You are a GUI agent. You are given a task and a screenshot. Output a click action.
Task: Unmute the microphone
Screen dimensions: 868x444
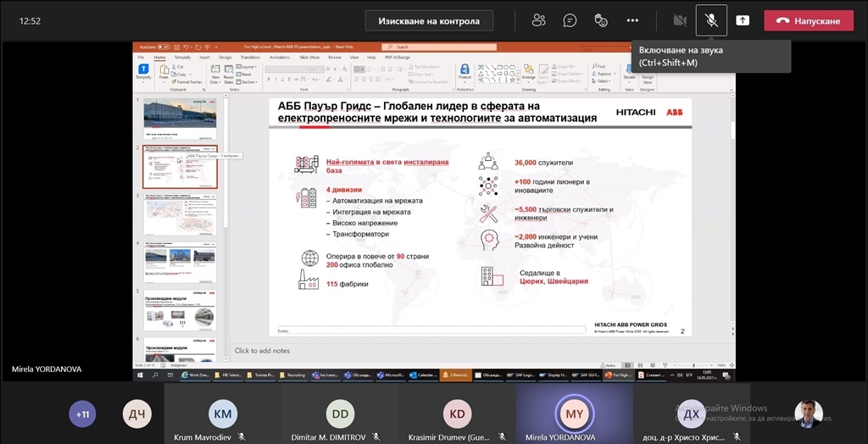point(711,20)
